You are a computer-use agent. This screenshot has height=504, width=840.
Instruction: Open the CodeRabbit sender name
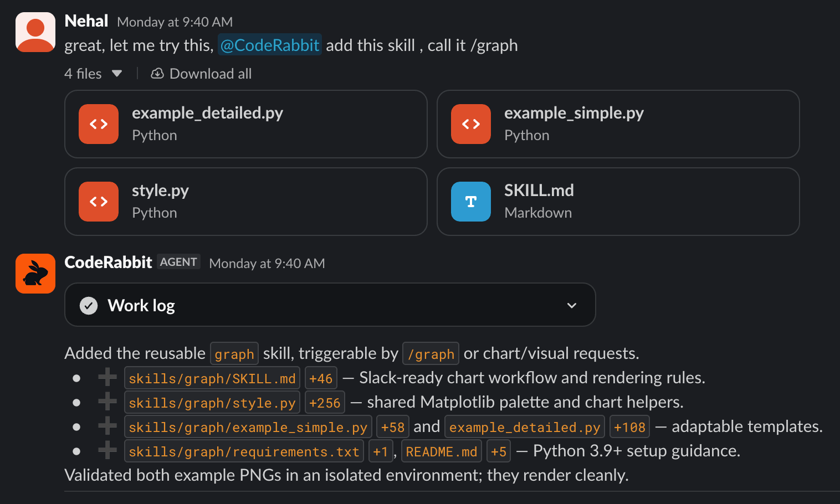pyautogui.click(x=108, y=263)
